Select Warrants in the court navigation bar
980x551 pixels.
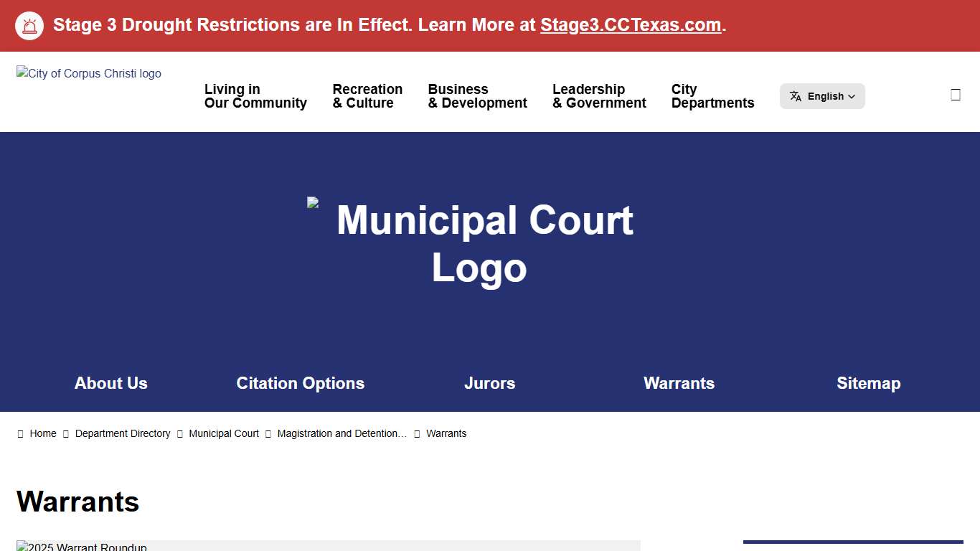pos(679,383)
